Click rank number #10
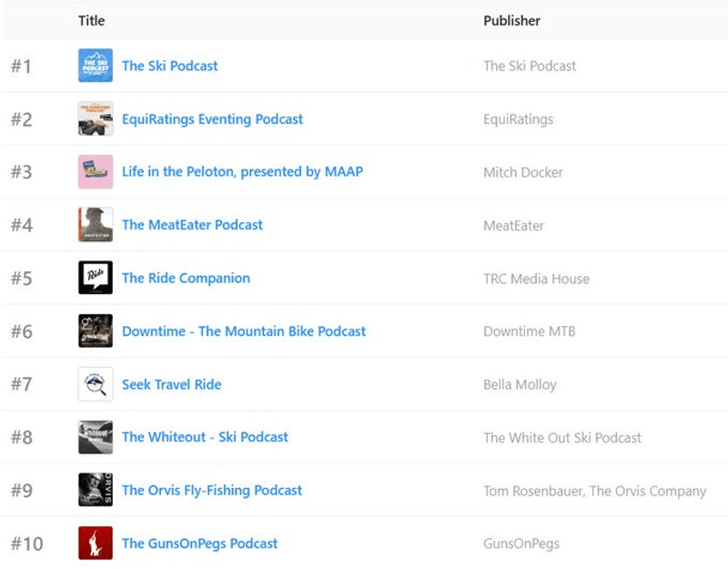This screenshot has width=728, height=569. (x=27, y=544)
